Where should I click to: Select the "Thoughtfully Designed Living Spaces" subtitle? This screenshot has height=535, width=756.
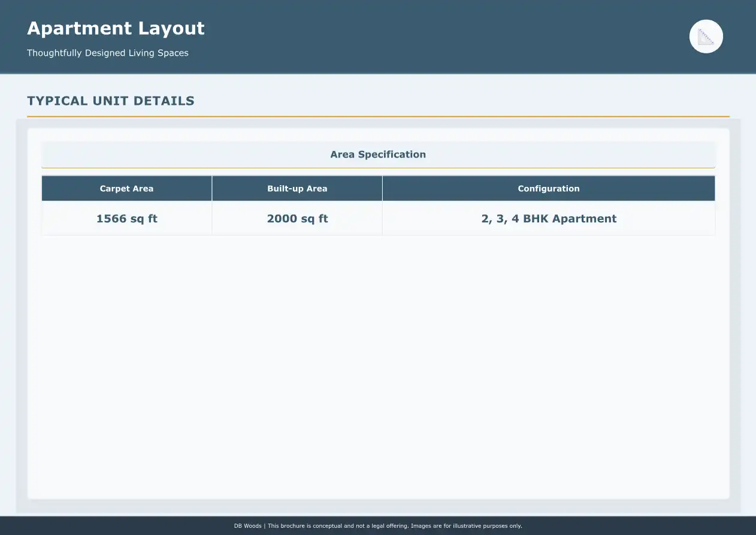[108, 53]
